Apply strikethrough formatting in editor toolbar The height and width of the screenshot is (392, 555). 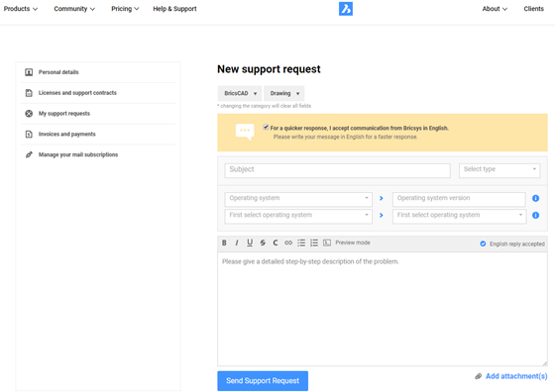[263, 243]
